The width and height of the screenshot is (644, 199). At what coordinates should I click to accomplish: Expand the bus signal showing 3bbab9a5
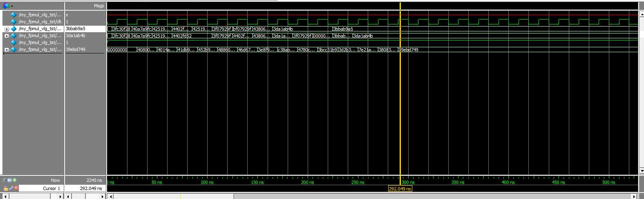pos(7,29)
